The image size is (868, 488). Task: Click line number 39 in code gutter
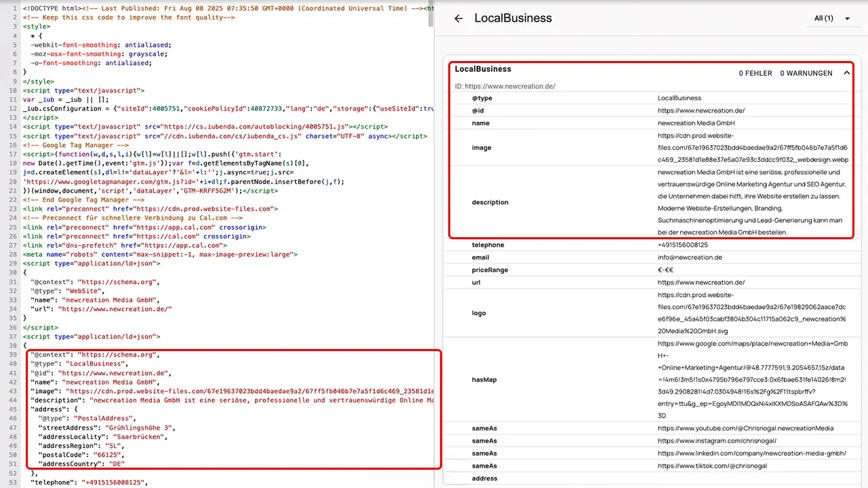point(14,354)
